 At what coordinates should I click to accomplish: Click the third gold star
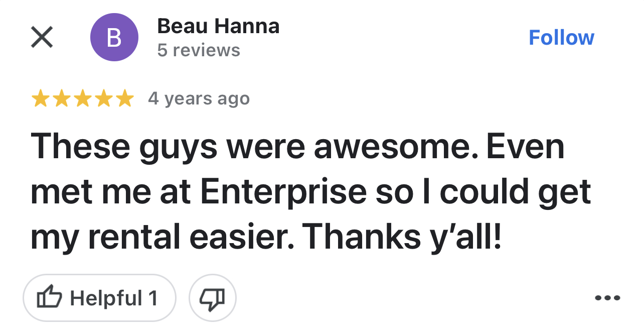click(x=83, y=99)
